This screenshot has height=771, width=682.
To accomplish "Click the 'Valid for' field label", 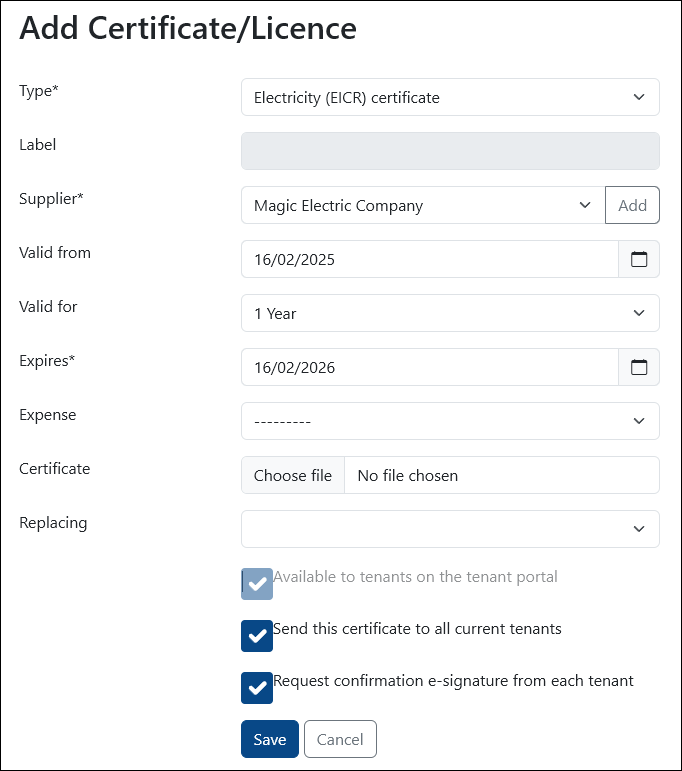I will (x=48, y=306).
